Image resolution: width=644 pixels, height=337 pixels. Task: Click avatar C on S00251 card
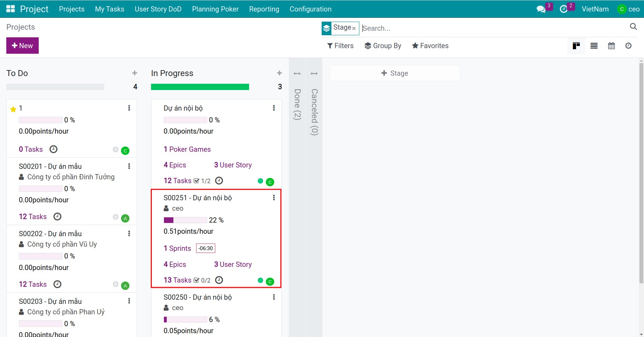(x=270, y=282)
